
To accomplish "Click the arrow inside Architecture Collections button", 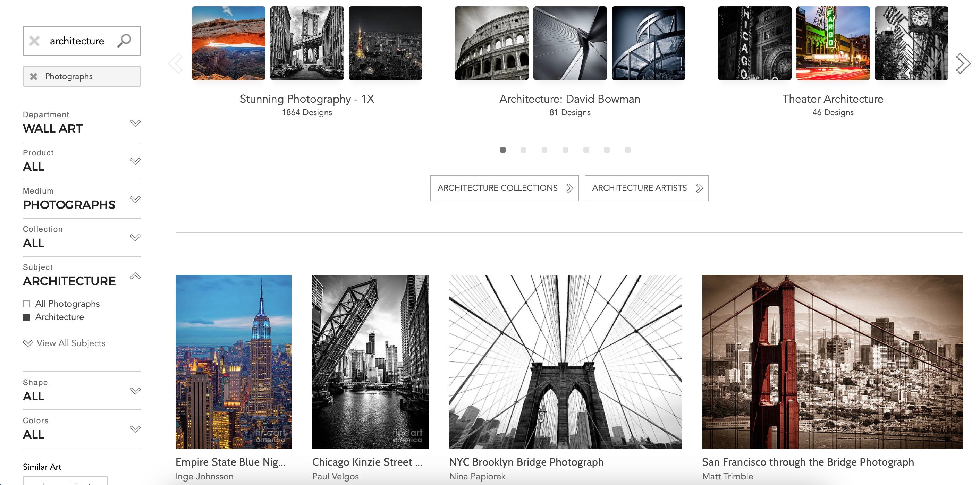I will point(569,188).
